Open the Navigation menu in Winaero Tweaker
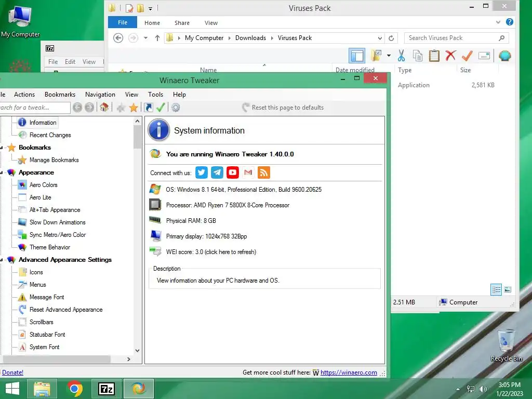This screenshot has height=399, width=532. [100, 95]
